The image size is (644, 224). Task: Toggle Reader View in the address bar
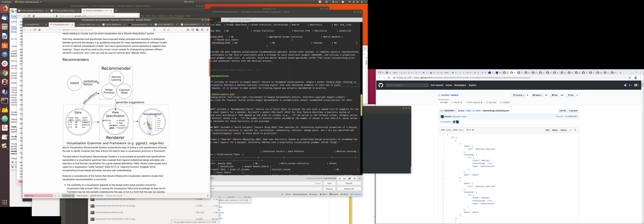[x=154, y=30]
